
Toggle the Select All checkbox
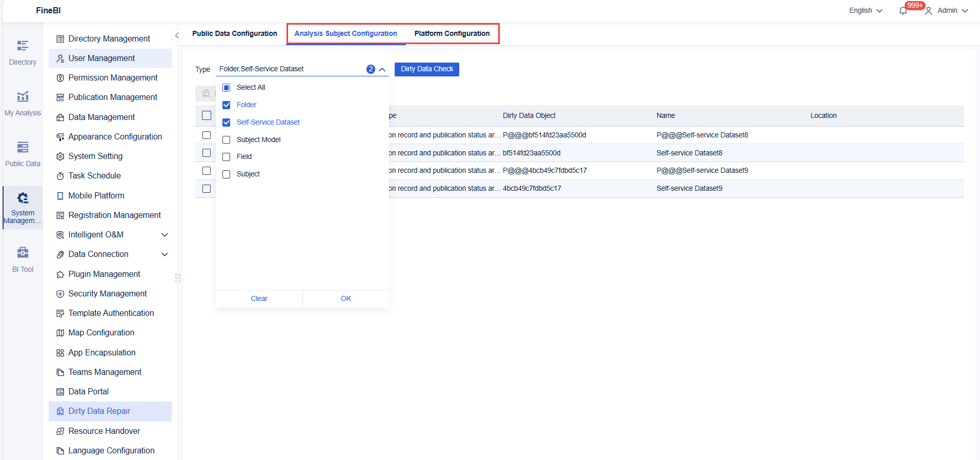coord(227,88)
